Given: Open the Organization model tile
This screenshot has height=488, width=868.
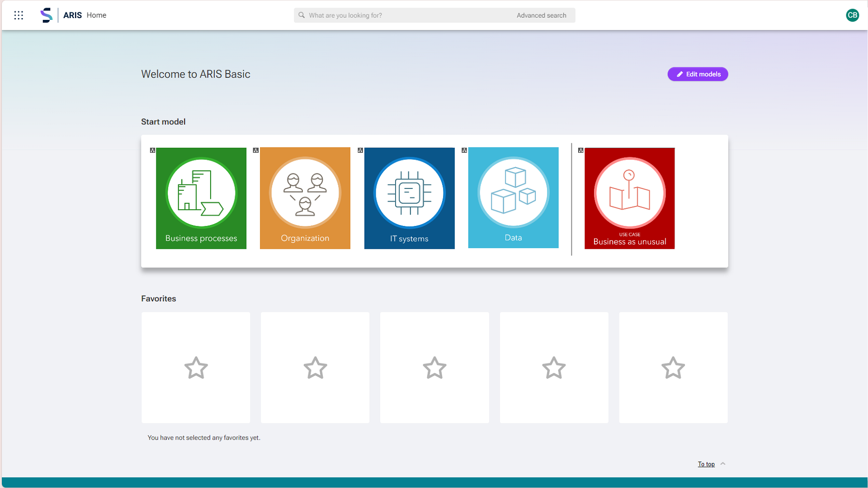Looking at the screenshot, I should 305,198.
